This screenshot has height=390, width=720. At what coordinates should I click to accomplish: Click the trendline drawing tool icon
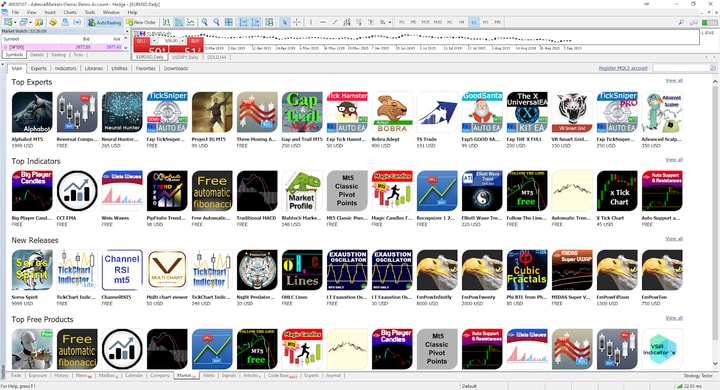coord(335,22)
